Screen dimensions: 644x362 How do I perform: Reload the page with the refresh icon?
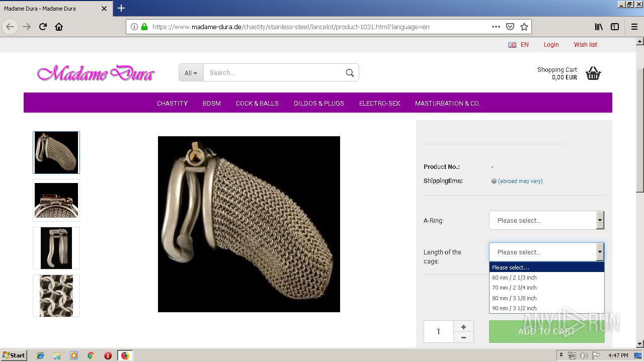pos(43,27)
